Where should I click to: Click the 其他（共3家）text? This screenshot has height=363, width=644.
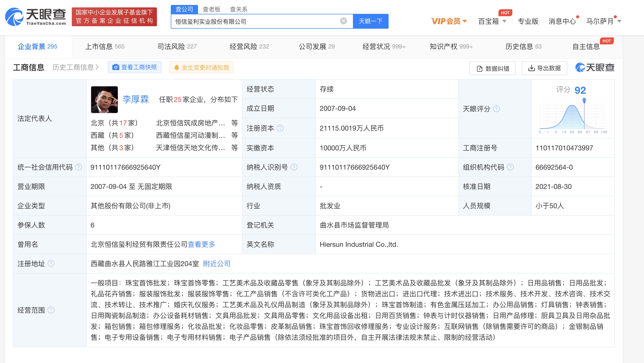pos(113,148)
